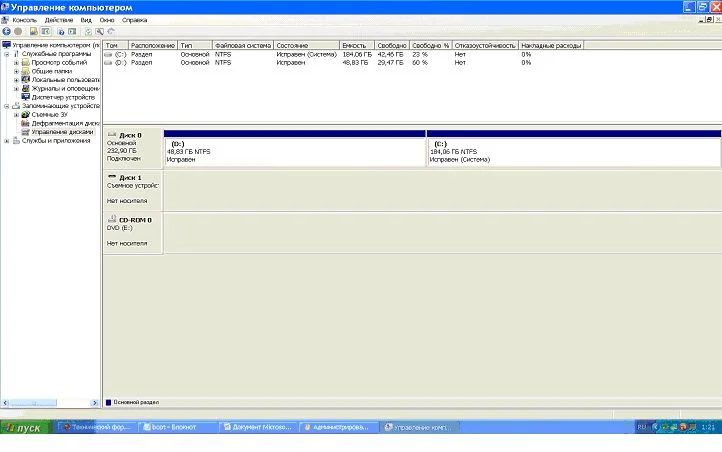
Task: Expand the Общие папки node
Action: (17, 71)
